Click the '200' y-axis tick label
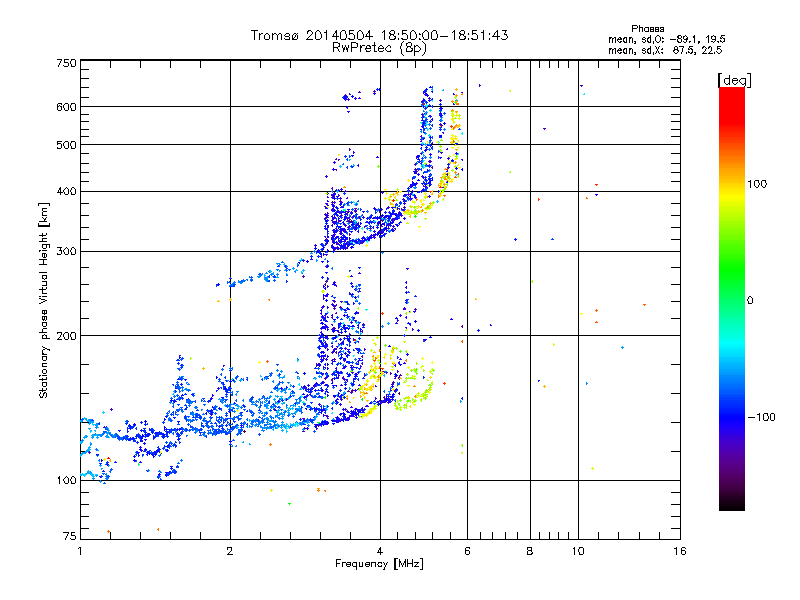The height and width of the screenshot is (600, 800). click(66, 336)
